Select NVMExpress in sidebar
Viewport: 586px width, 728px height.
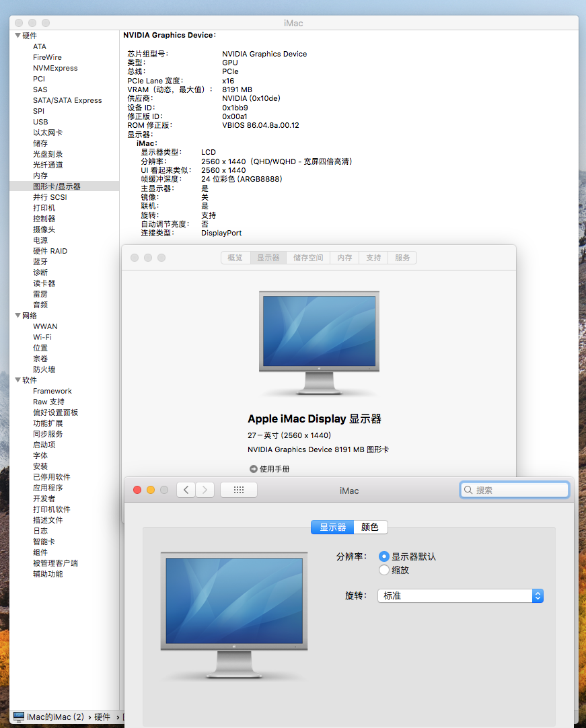point(55,68)
